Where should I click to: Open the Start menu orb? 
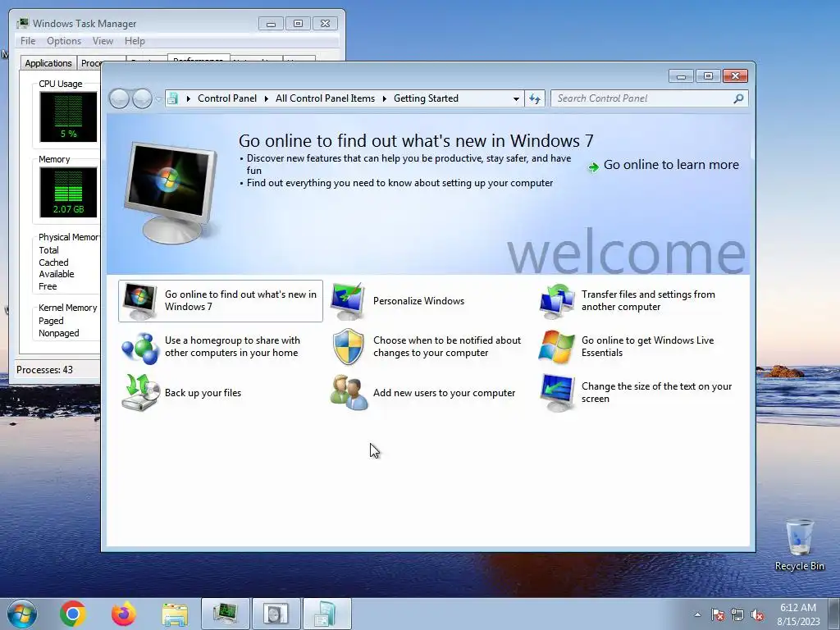pyautogui.click(x=21, y=614)
